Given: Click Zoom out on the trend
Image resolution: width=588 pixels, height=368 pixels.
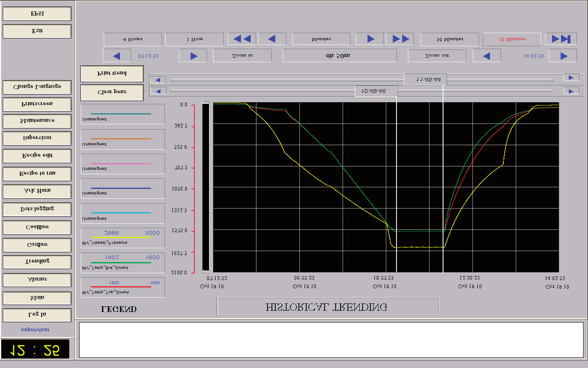Looking at the screenshot, I should pyautogui.click(x=437, y=56).
